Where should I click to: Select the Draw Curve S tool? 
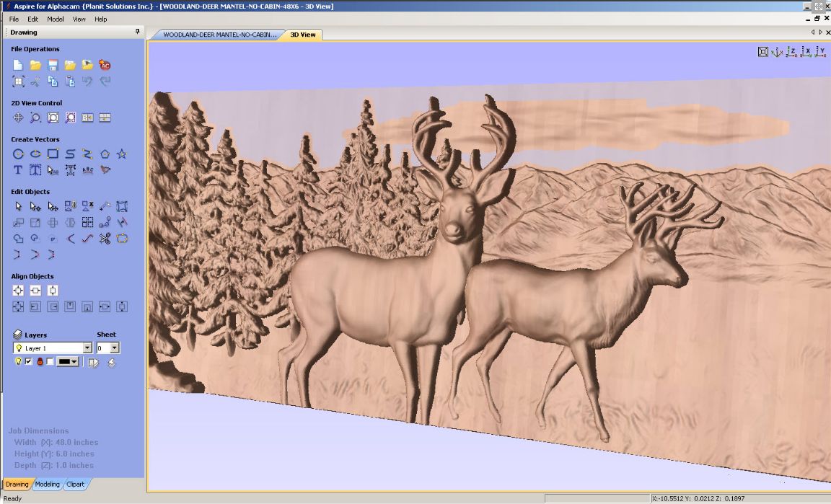(70, 154)
